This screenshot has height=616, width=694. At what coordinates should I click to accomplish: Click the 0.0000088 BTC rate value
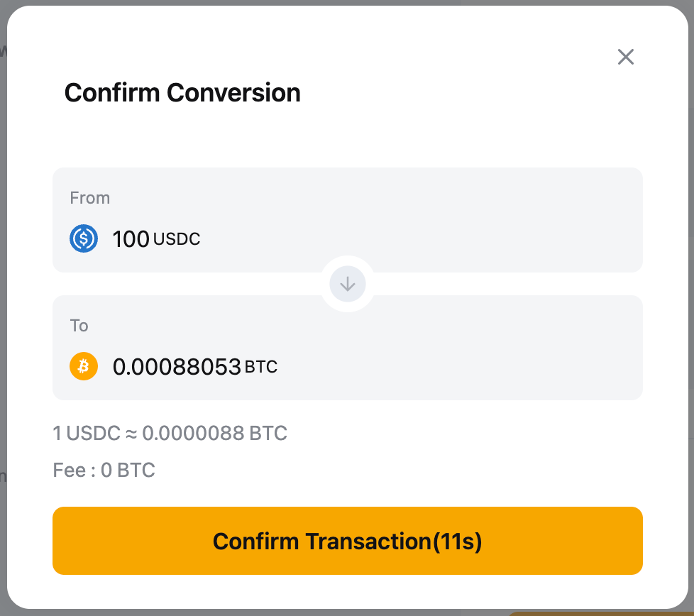pos(214,433)
